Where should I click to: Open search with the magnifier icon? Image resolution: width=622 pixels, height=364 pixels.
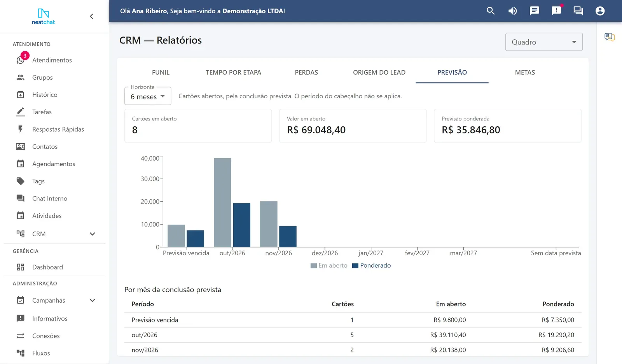tap(491, 11)
